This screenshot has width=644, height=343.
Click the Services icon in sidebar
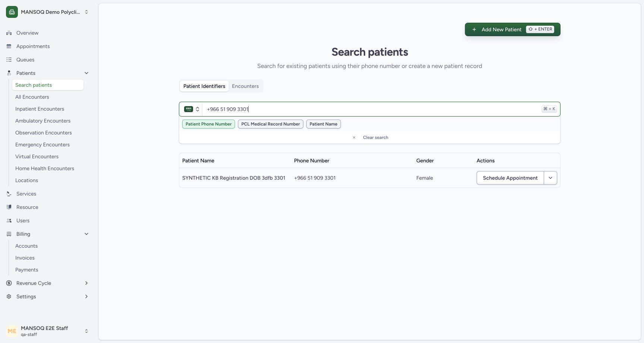coord(9,194)
